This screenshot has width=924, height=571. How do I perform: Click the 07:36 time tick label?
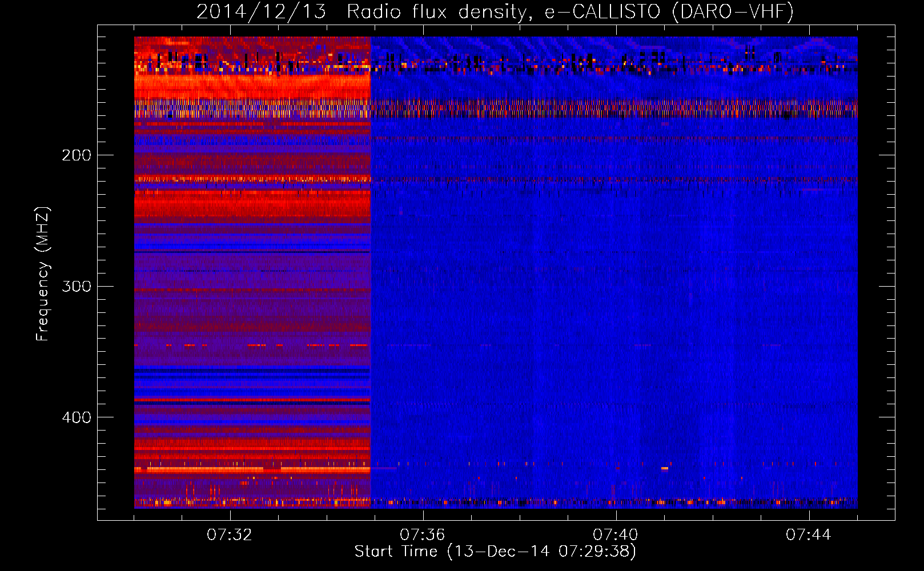423,535
